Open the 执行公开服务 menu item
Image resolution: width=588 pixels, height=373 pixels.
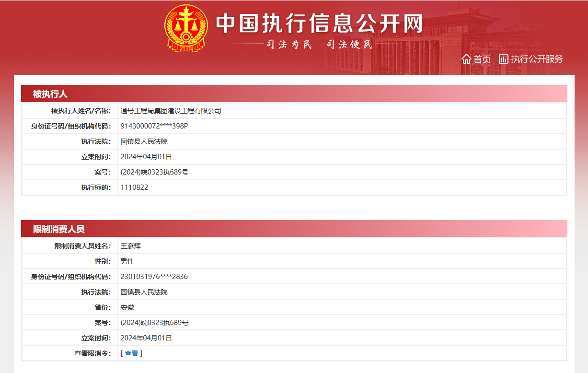click(x=537, y=59)
